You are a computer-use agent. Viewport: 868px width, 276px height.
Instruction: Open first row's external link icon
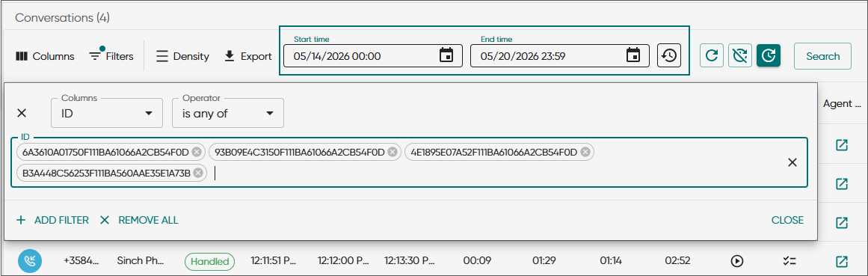click(841, 145)
